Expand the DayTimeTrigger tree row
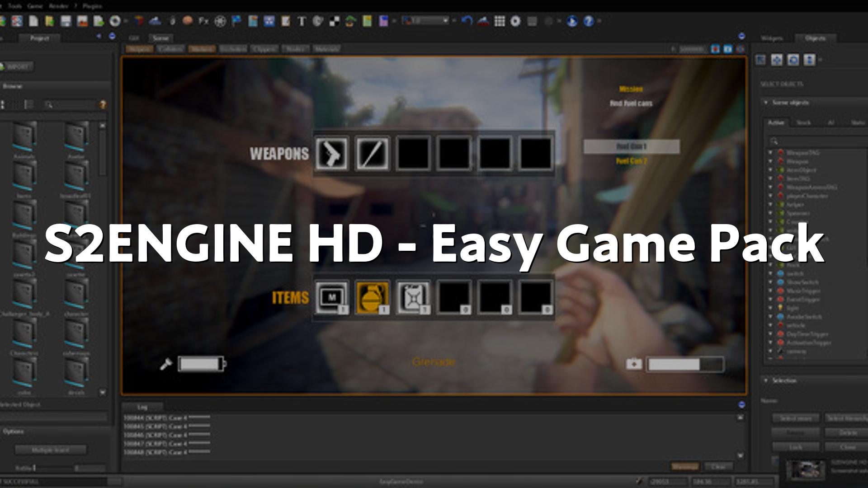This screenshot has width=868, height=488. 770,334
